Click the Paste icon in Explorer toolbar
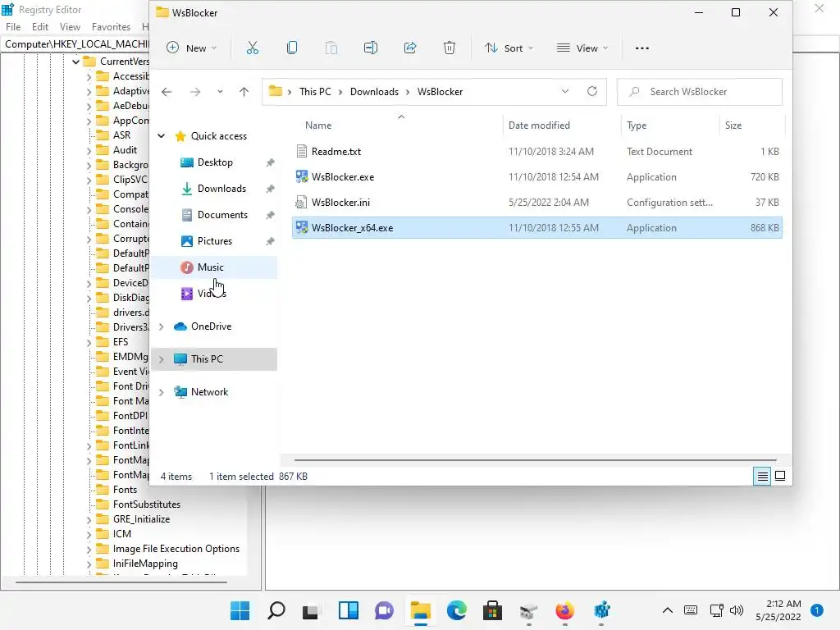 pos(331,48)
